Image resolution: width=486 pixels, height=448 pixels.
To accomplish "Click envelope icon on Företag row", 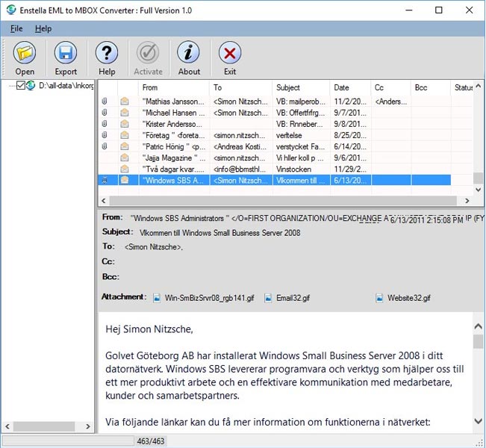I will [125, 135].
